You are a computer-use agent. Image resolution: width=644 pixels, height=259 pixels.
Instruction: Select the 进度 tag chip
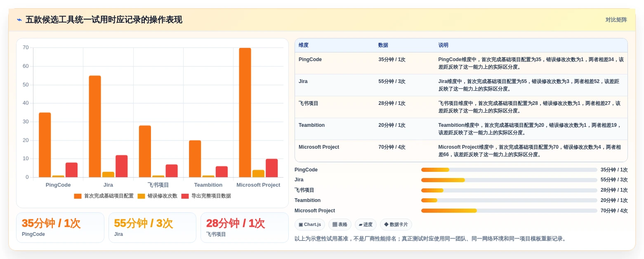pyautogui.click(x=366, y=225)
